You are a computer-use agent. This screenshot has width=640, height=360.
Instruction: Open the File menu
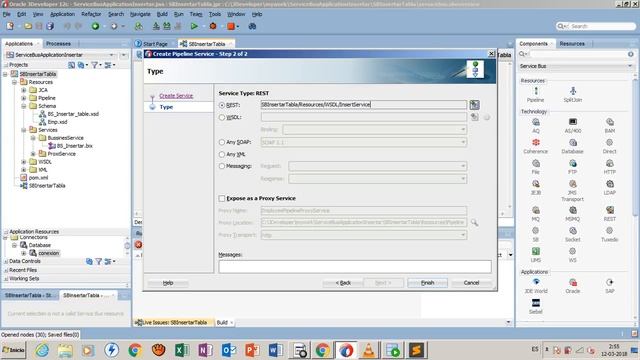tap(7, 14)
